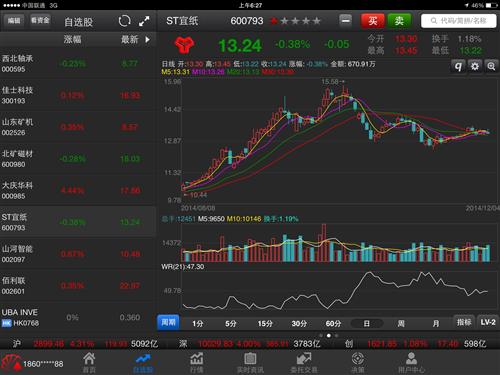Click the 编辑 edit button
Image resolution: width=500 pixels, height=375 pixels.
pyautogui.click(x=14, y=20)
